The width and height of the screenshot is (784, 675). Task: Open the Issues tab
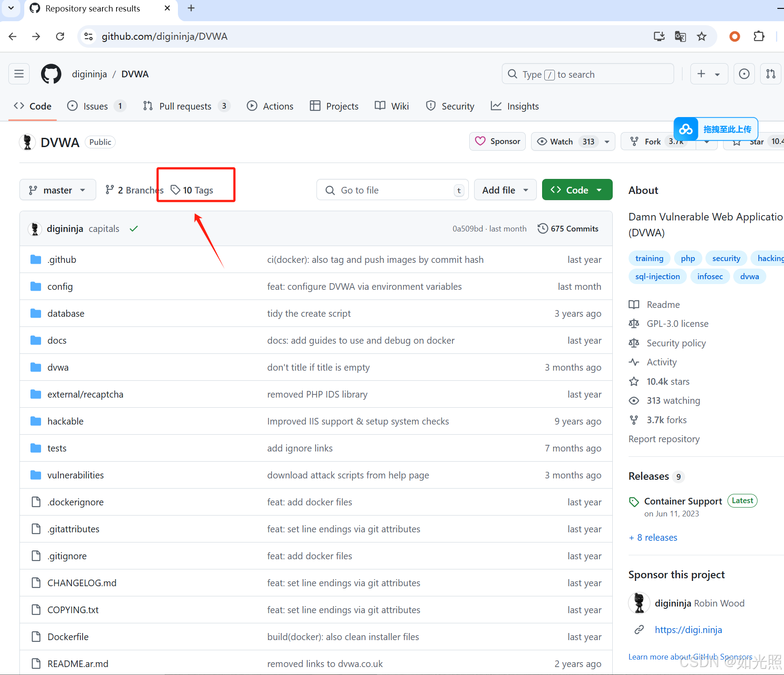96,106
